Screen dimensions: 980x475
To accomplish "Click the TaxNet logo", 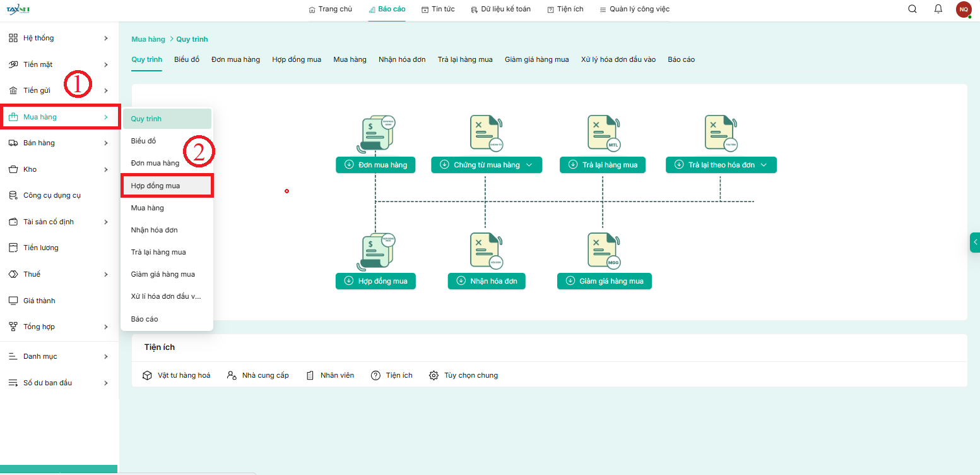I will [x=18, y=9].
